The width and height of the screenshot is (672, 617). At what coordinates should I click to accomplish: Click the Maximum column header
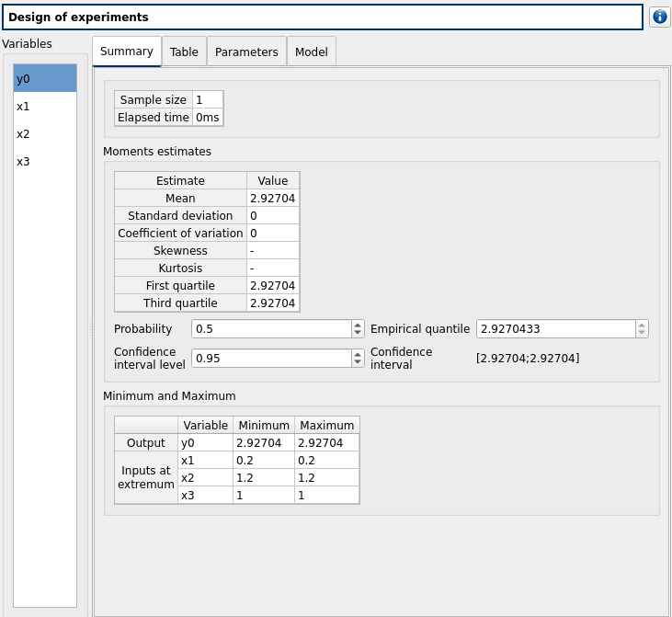point(327,425)
